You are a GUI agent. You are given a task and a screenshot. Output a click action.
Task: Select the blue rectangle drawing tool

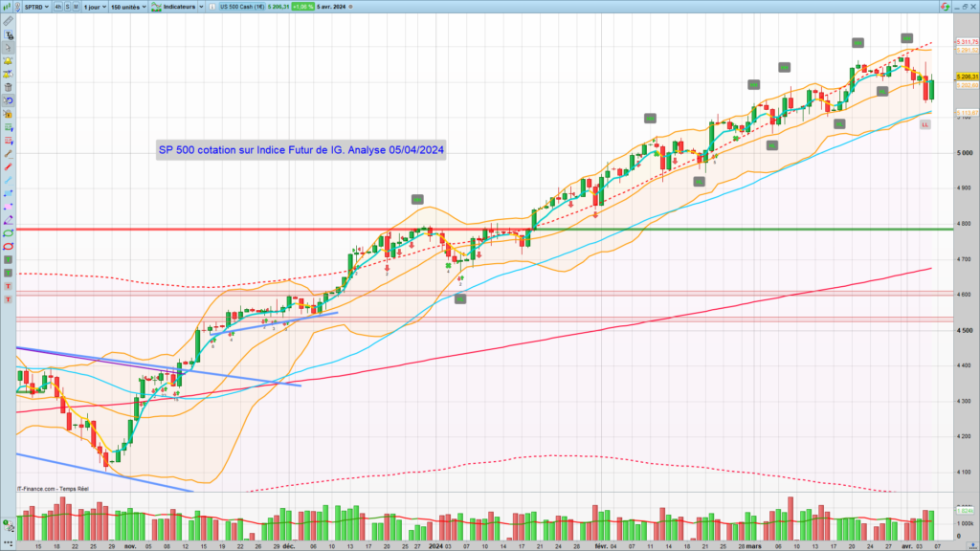(8, 193)
